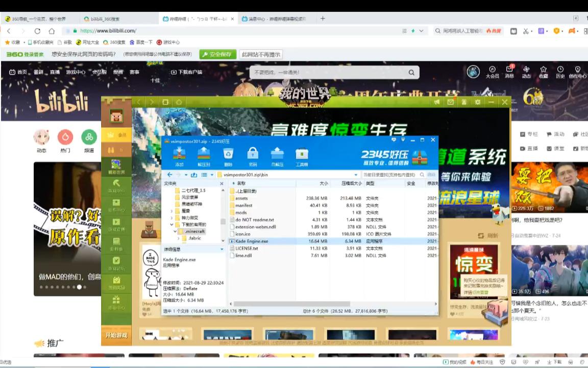The image size is (588, 368).
Task: Select the 添加 (Add files) archive icon
Action: (x=179, y=153)
